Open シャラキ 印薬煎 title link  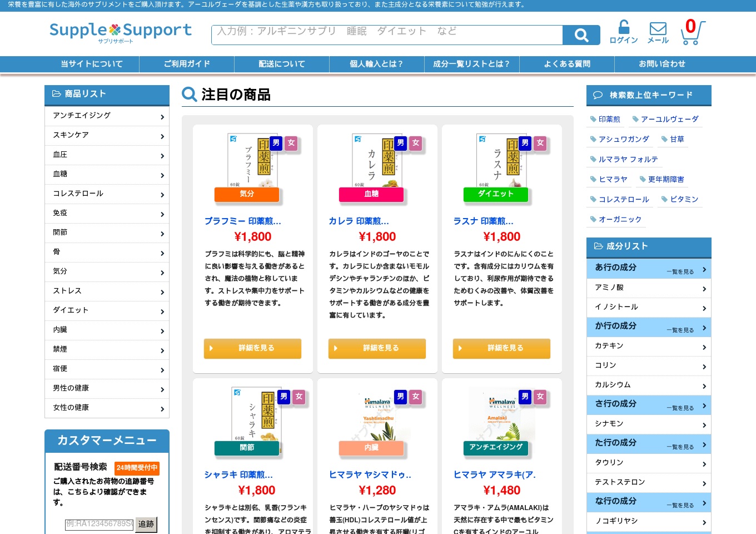(x=238, y=474)
